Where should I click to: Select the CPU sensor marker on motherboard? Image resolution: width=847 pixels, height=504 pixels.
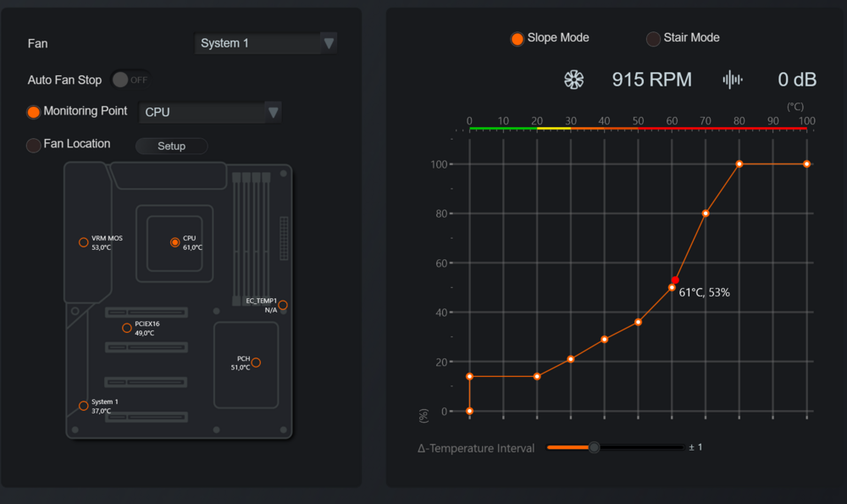174,242
